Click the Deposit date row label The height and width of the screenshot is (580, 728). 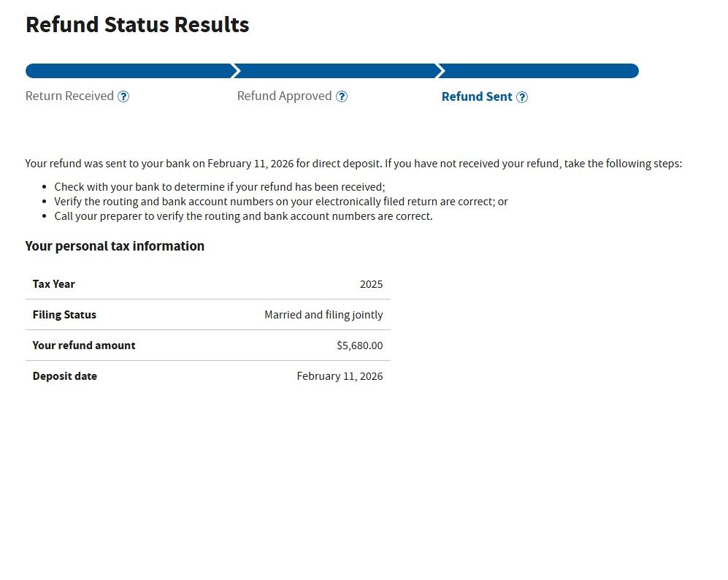tap(64, 376)
